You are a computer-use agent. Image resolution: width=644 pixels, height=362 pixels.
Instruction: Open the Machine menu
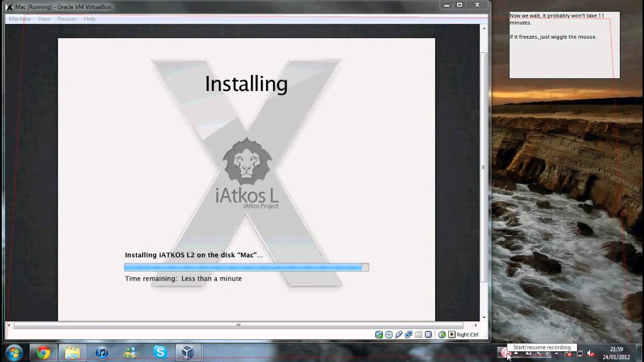(x=20, y=19)
